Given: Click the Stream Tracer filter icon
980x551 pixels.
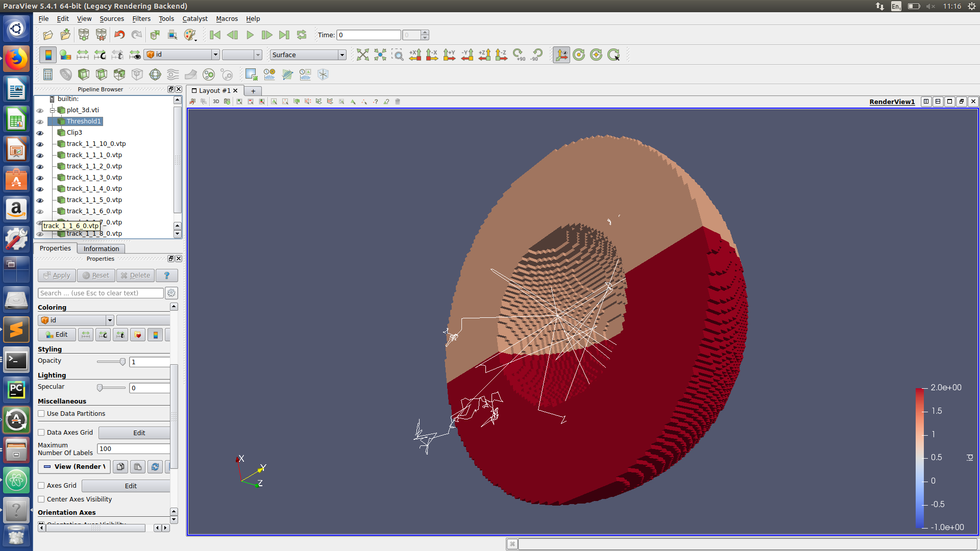Looking at the screenshot, I should point(173,74).
